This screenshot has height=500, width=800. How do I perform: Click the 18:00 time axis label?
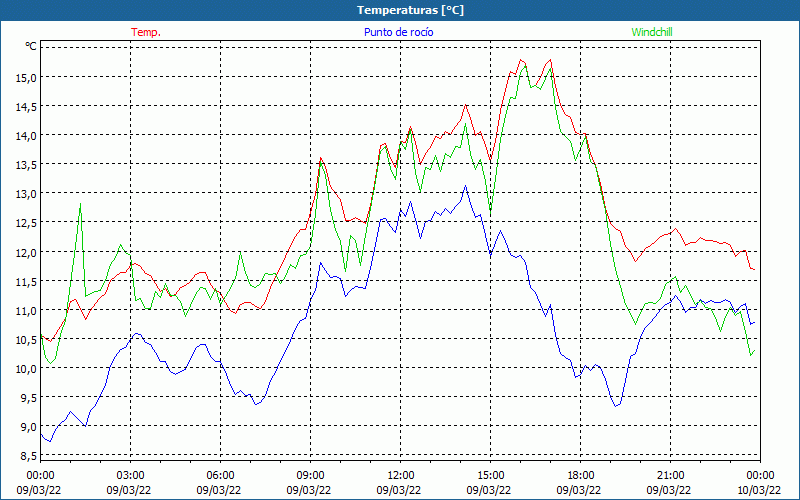[x=581, y=476]
